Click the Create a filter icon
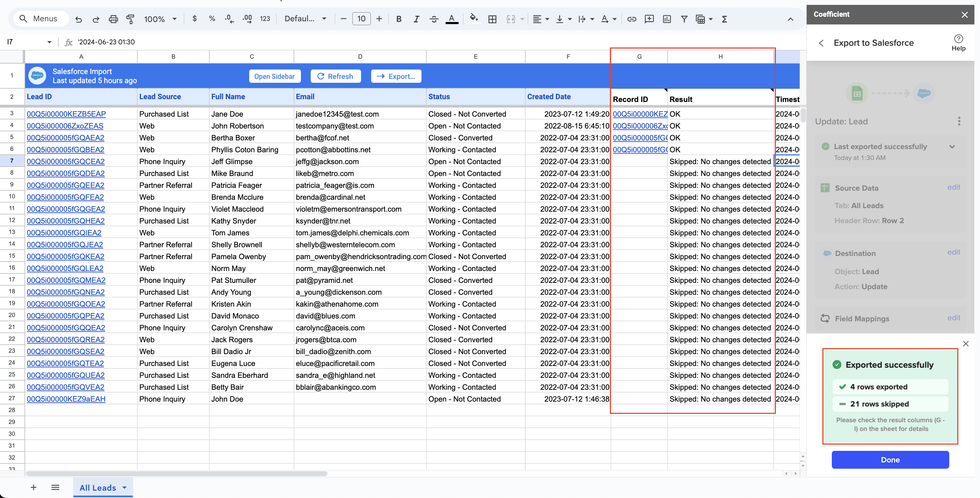 pyautogui.click(x=684, y=19)
